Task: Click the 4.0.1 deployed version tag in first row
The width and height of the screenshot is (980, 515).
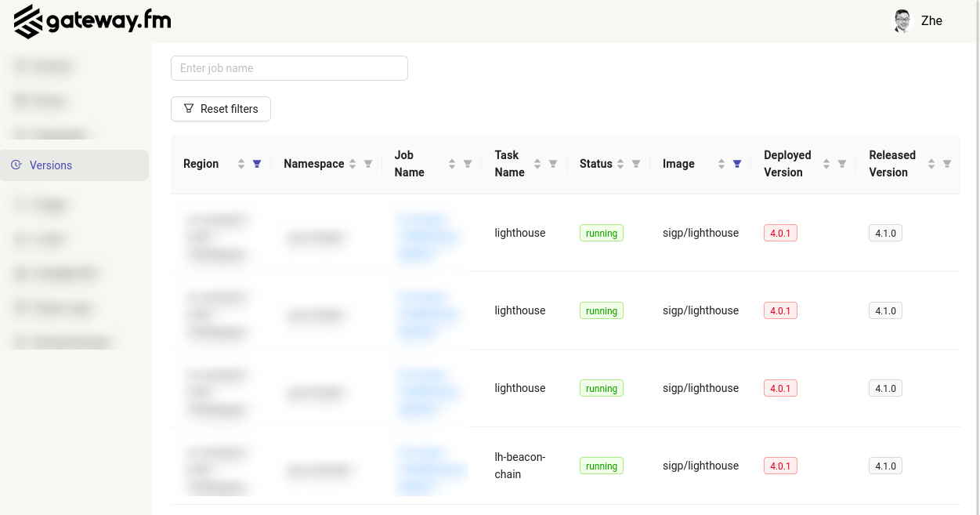Action: tap(780, 233)
